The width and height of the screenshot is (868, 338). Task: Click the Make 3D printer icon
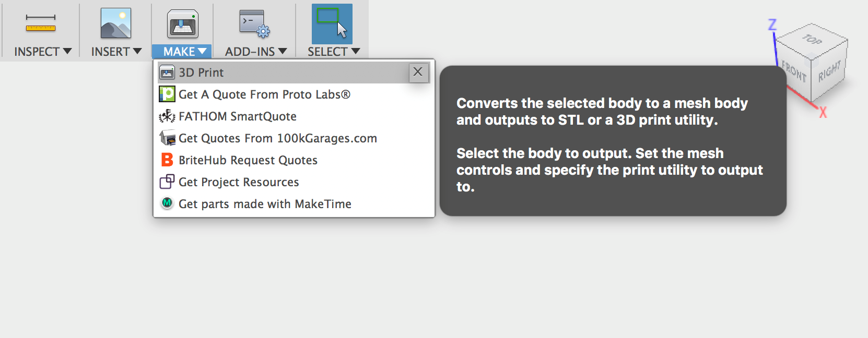click(x=182, y=24)
